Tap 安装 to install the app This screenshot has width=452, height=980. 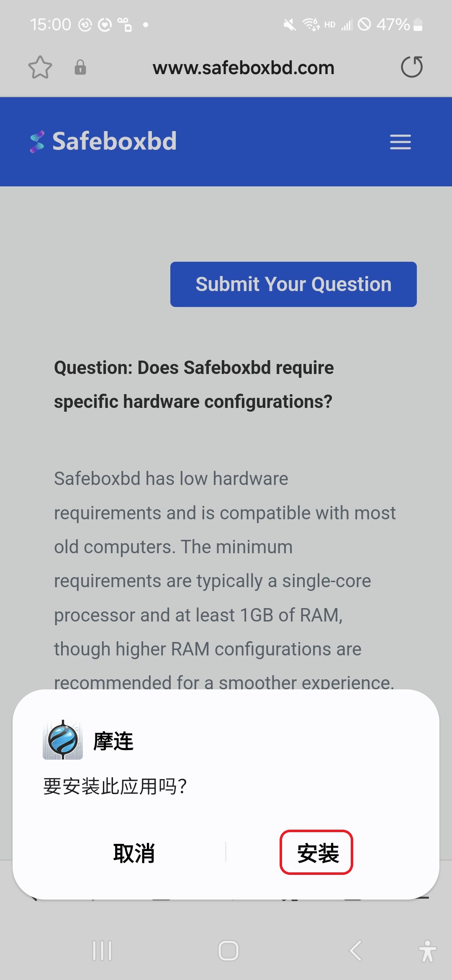pos(317,853)
